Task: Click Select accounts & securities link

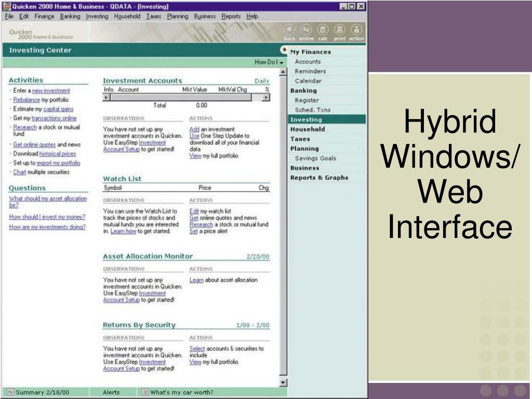Action: [x=197, y=349]
